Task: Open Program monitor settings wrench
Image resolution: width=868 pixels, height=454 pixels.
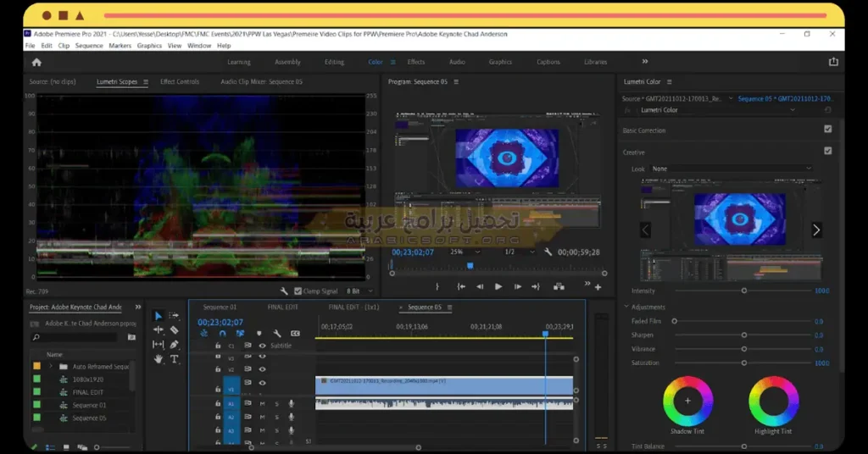Action: tap(548, 252)
